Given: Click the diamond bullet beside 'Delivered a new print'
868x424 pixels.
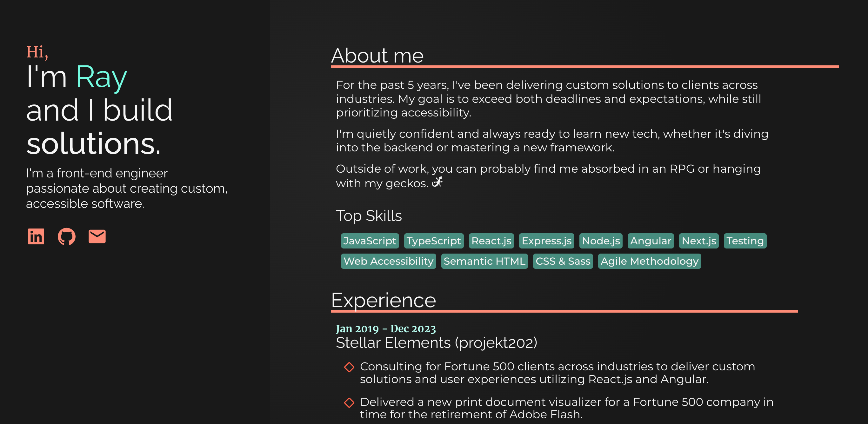Looking at the screenshot, I should coord(349,402).
